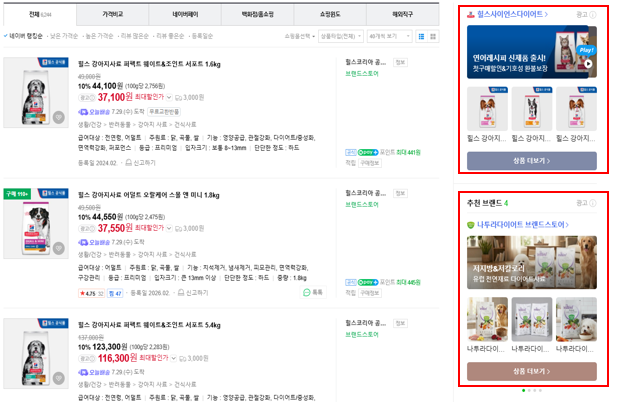Open the 저지방&저칼로리 나투라다이어트 banner

(x=532, y=263)
